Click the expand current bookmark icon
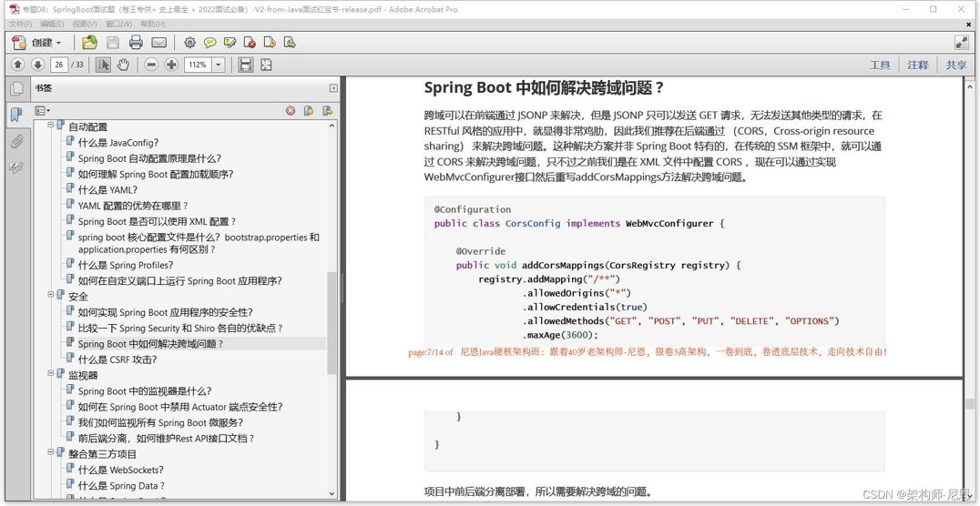980x506 pixels. coord(328,110)
